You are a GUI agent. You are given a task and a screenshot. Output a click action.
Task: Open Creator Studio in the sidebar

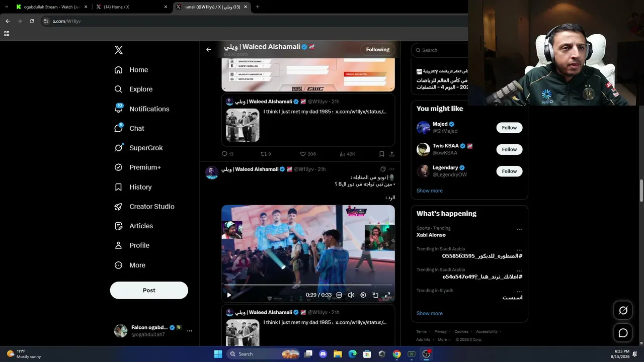(144, 206)
